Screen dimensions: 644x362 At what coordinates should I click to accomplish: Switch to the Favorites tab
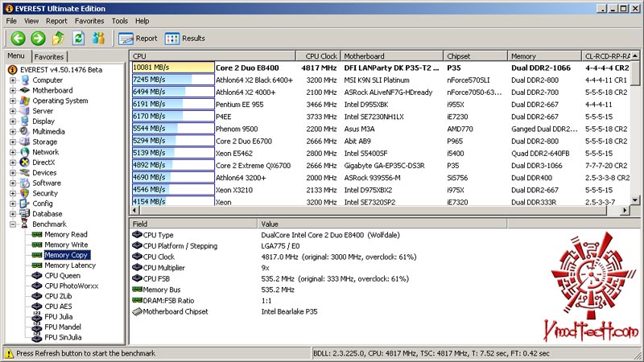pyautogui.click(x=49, y=56)
